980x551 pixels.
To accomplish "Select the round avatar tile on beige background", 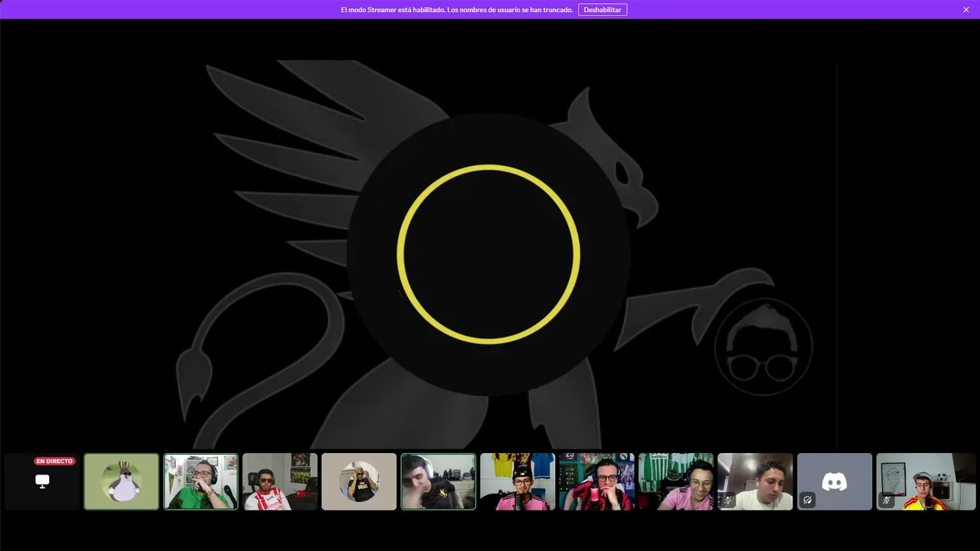I will click(359, 481).
